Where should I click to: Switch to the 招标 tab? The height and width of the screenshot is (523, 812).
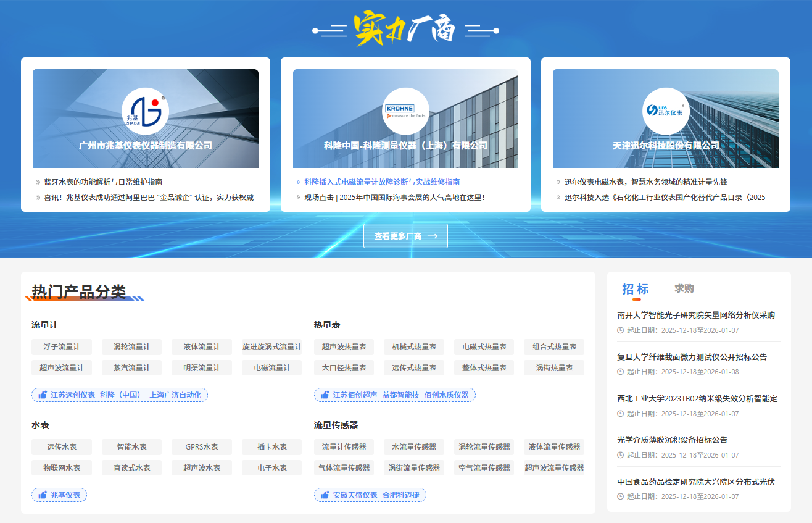635,289
